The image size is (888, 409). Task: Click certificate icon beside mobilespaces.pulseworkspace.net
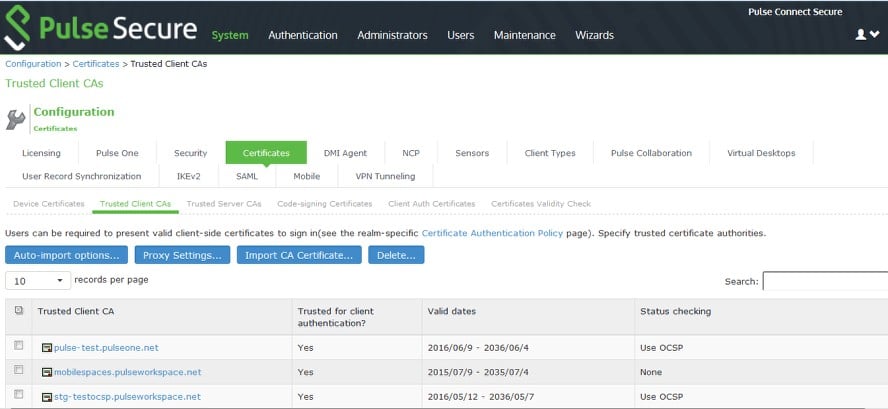(x=47, y=372)
